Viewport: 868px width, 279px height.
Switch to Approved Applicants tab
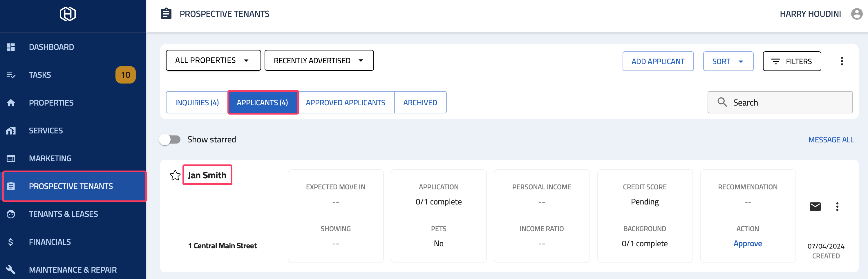(x=346, y=102)
